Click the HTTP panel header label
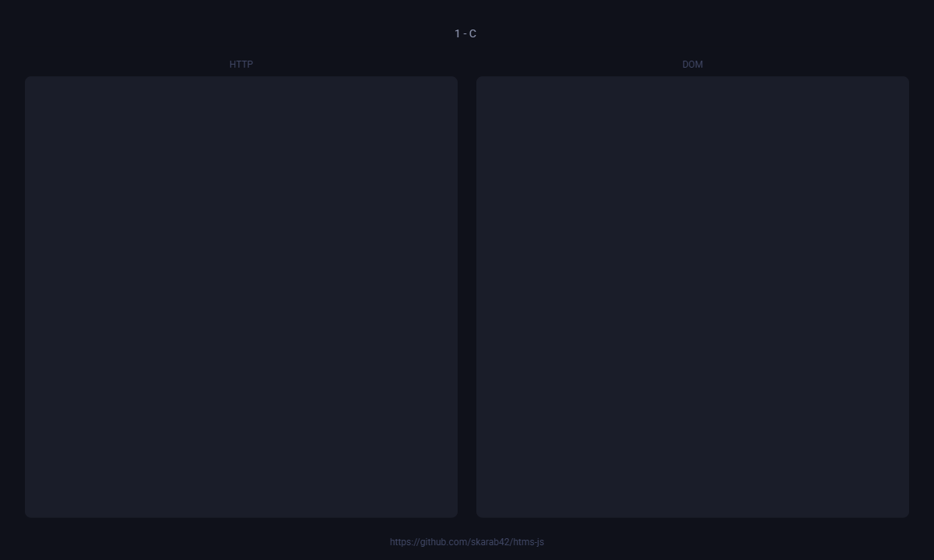Viewport: 934px width, 560px height. point(241,65)
